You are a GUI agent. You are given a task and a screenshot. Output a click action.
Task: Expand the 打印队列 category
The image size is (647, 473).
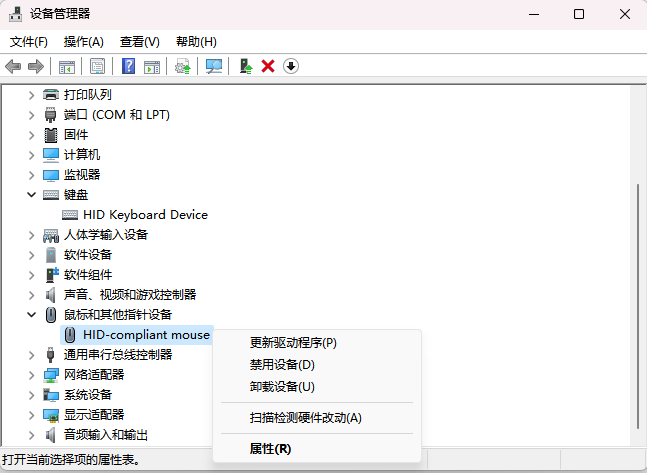[x=31, y=95]
